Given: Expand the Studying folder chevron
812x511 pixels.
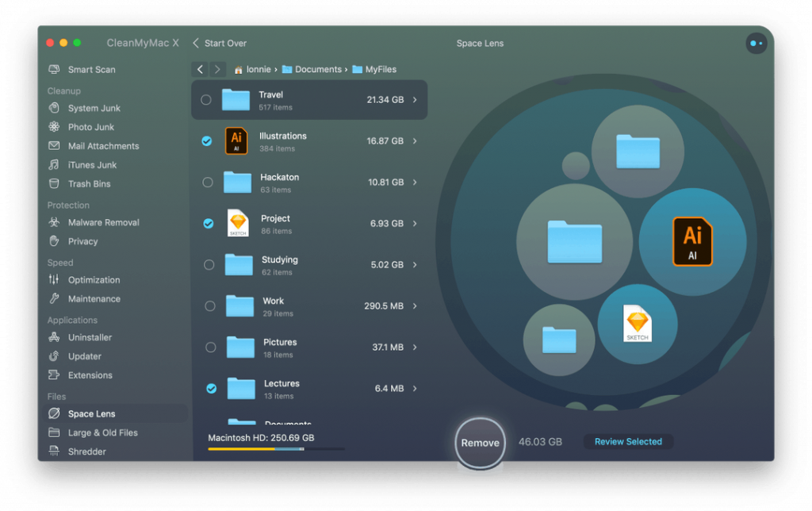Looking at the screenshot, I should 415,265.
